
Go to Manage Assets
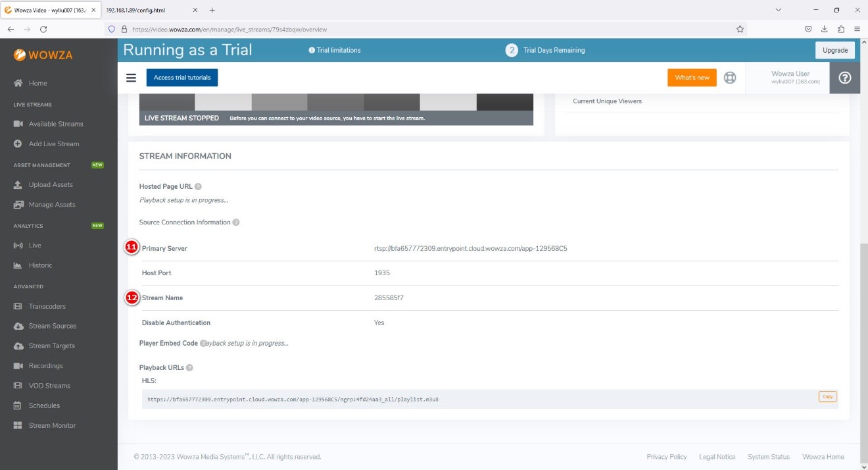[x=52, y=205]
